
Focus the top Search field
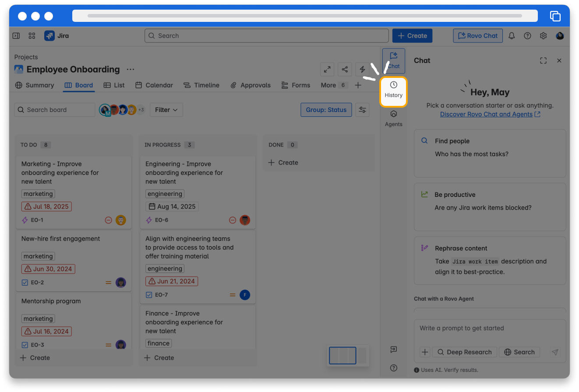266,36
